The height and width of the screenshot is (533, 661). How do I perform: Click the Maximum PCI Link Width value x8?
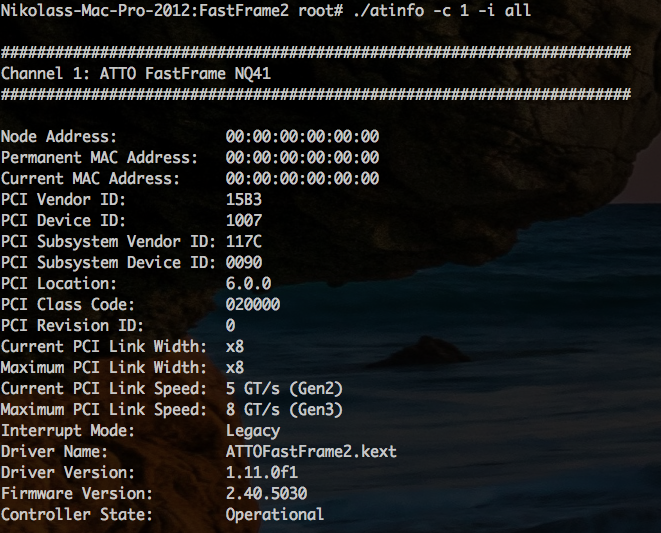pos(235,368)
